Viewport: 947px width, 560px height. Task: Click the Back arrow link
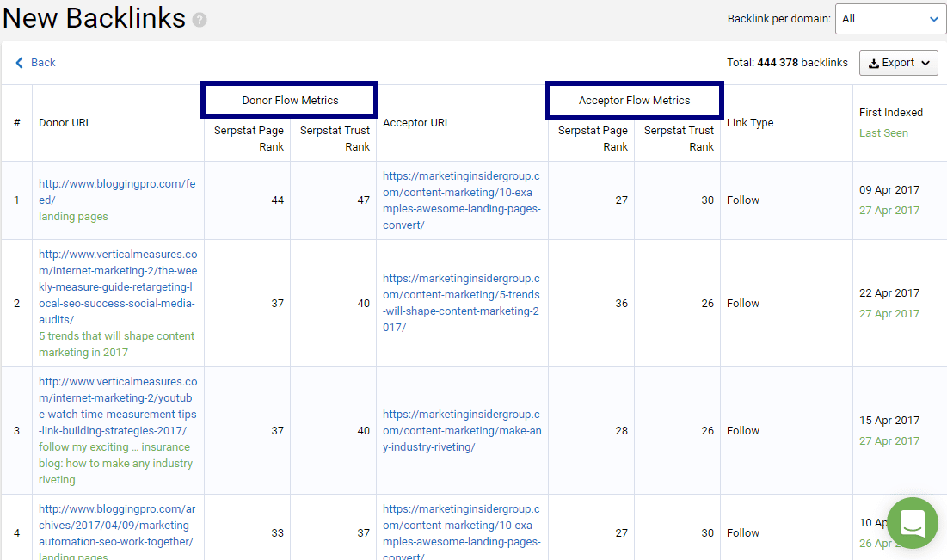[x=35, y=63]
